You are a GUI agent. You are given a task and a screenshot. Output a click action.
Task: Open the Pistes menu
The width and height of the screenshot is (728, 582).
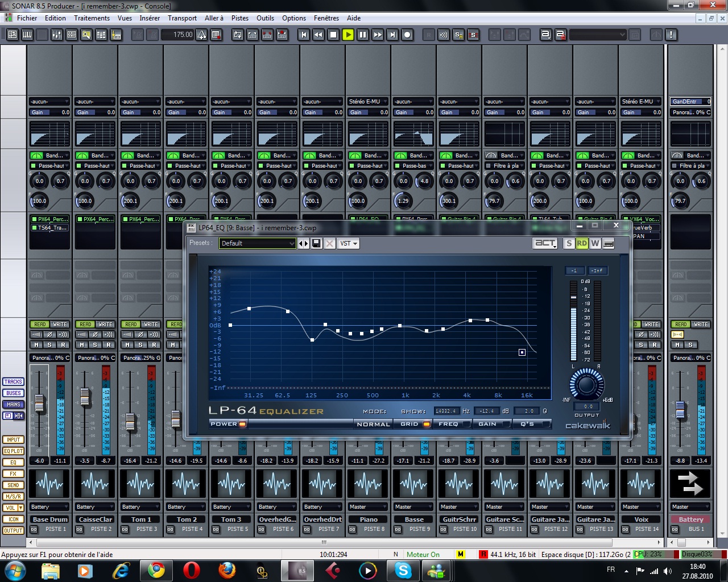[239, 18]
